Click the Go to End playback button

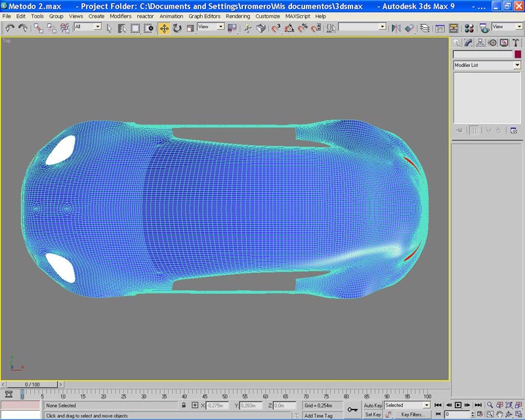click(478, 405)
